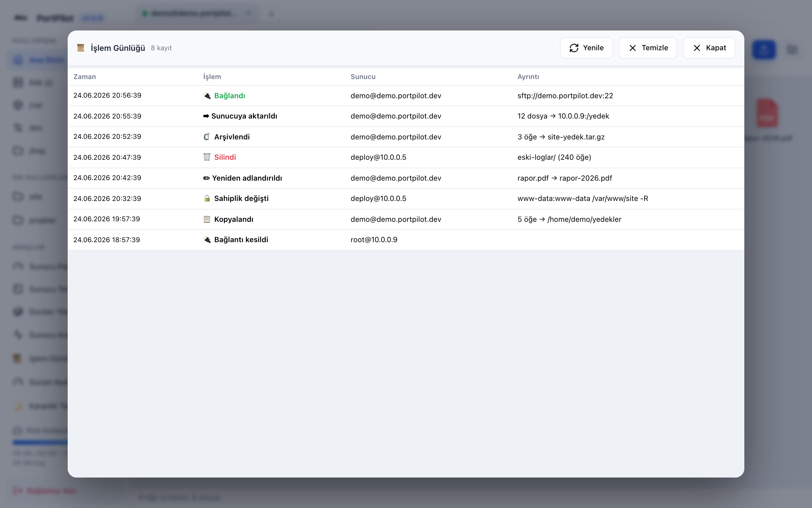Select the Kopyalandı action label
812x508 pixels.
click(233, 219)
